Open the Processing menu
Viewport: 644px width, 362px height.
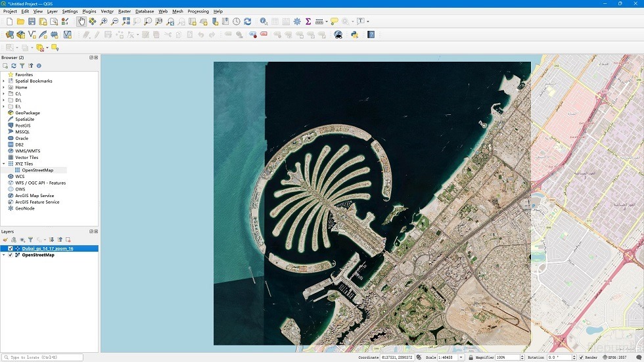point(198,11)
